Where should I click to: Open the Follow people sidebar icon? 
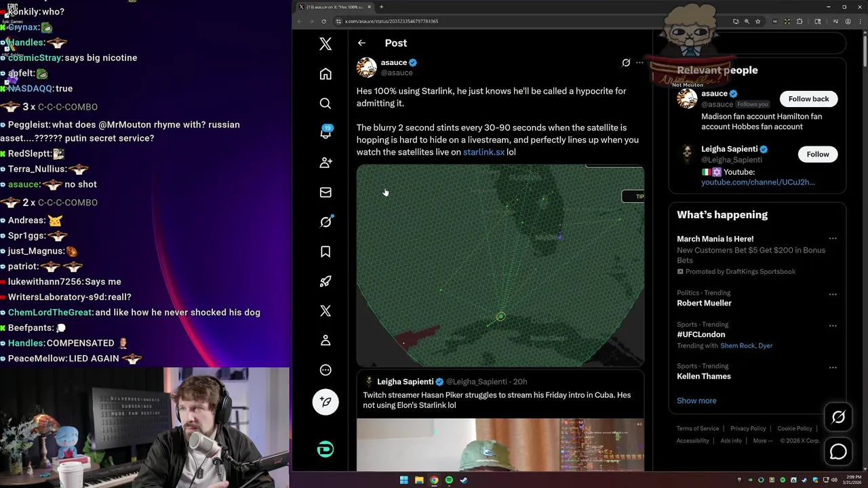click(x=325, y=163)
